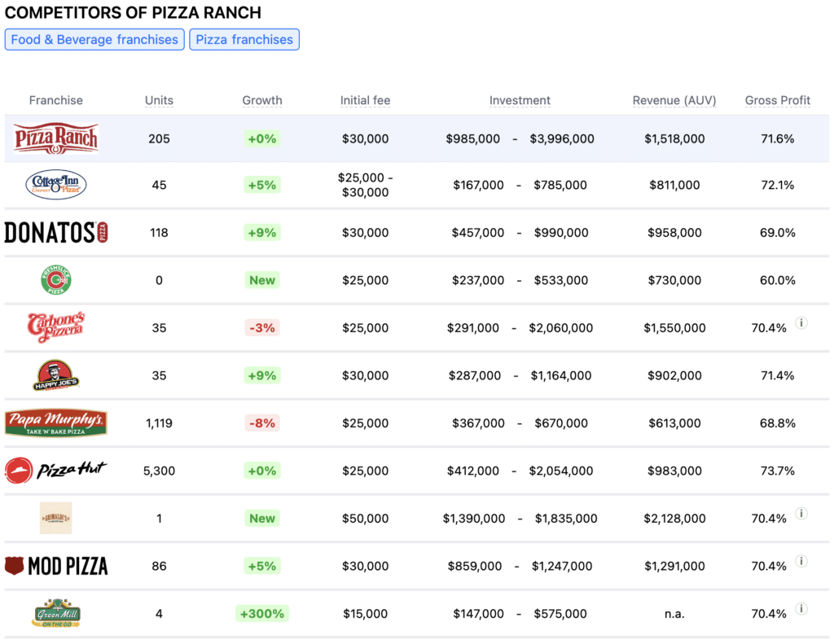Select the Donatos Pizza logo
The image size is (834, 644).
[56, 232]
